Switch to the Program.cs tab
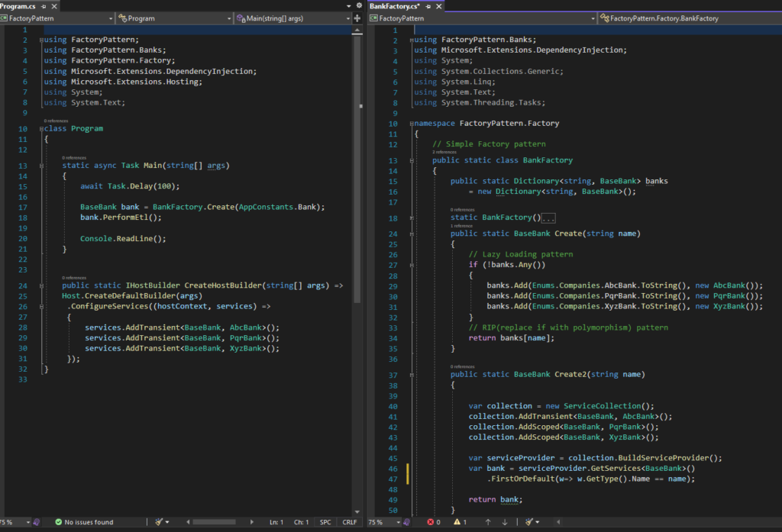This screenshot has width=782, height=532. 20,6
